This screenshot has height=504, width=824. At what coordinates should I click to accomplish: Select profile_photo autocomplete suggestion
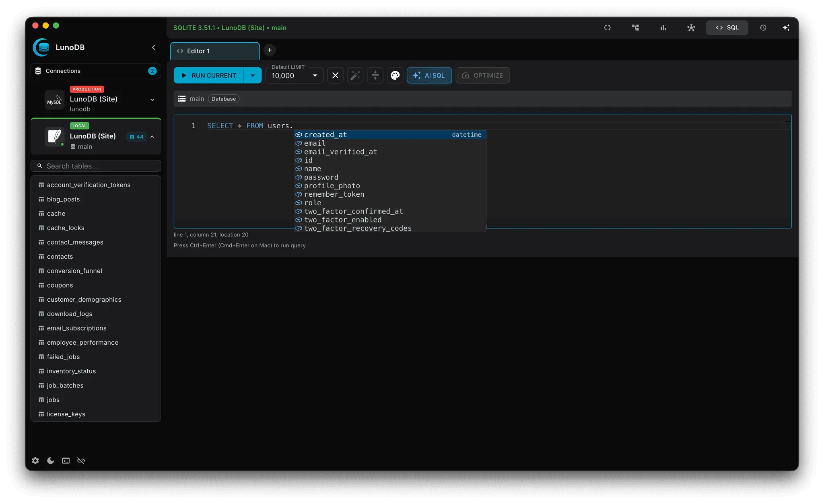pyautogui.click(x=390, y=186)
